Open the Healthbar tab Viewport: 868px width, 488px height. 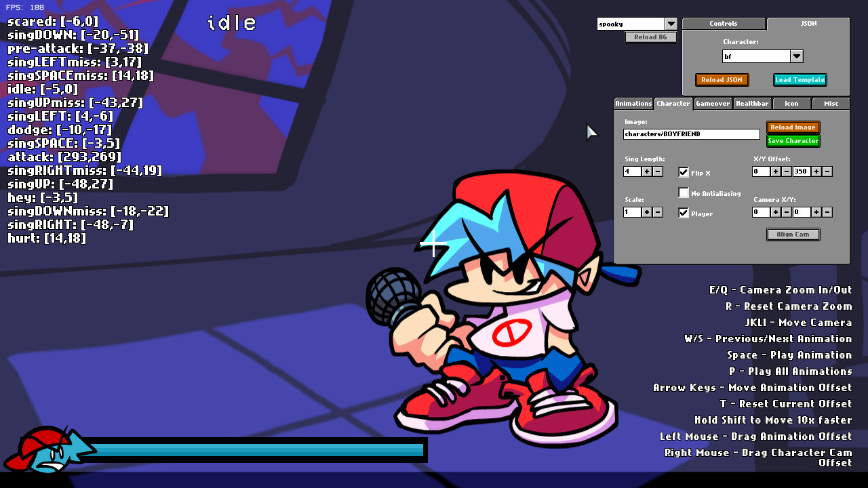pos(752,104)
